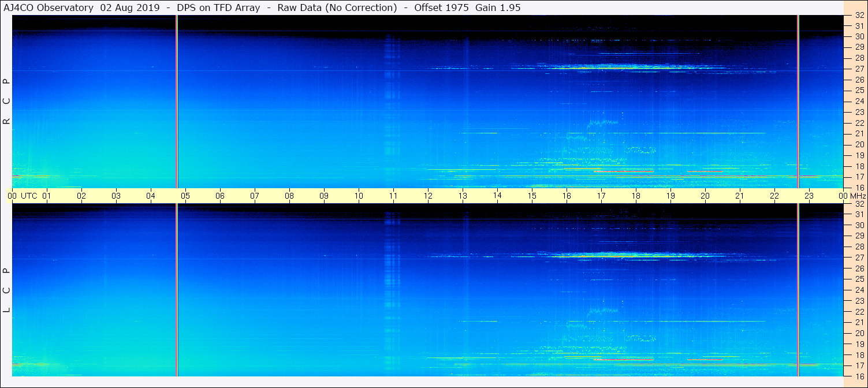This screenshot has width=868, height=388.
Task: Click the 17 UTC time label
Action: tap(601, 196)
